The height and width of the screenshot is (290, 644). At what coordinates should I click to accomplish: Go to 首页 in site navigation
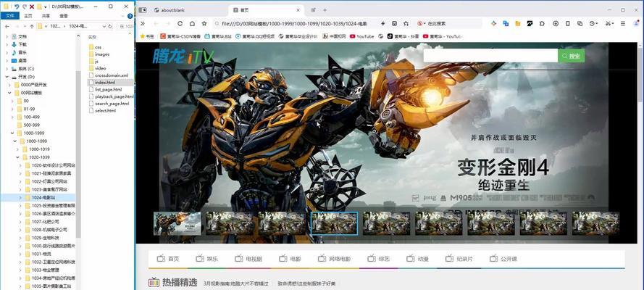[168, 259]
